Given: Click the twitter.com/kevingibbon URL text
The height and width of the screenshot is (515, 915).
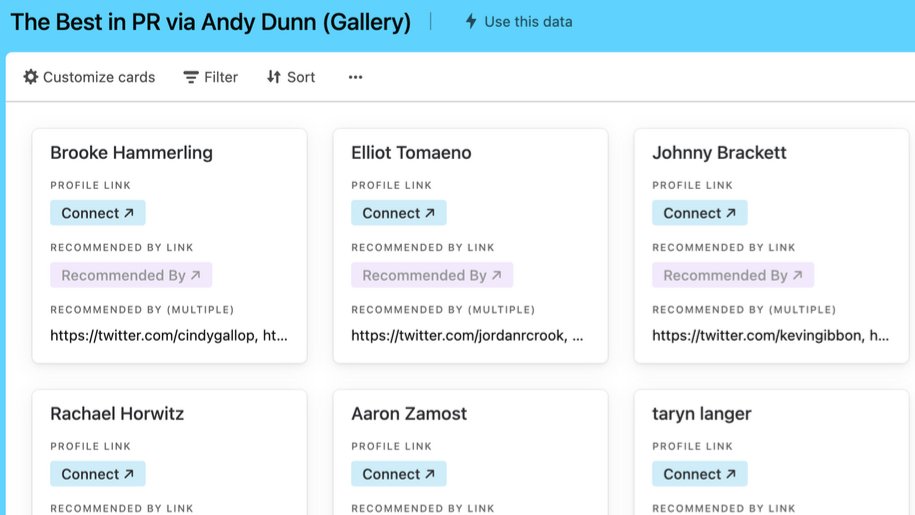Looking at the screenshot, I should pos(770,335).
